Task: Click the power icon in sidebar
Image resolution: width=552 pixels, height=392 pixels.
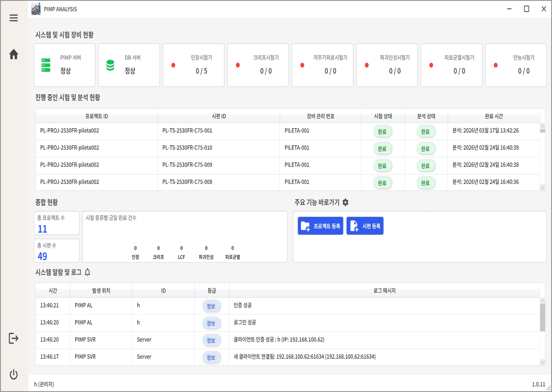Action: pyautogui.click(x=14, y=374)
